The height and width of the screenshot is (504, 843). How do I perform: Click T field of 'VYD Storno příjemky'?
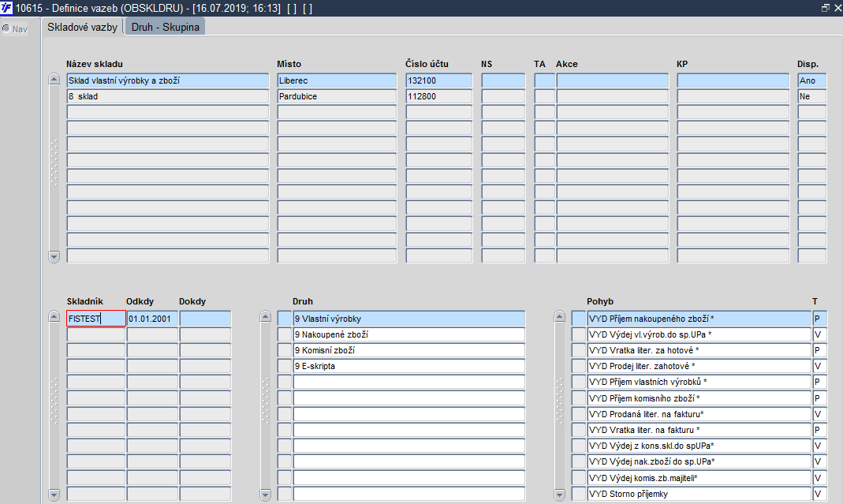point(819,494)
